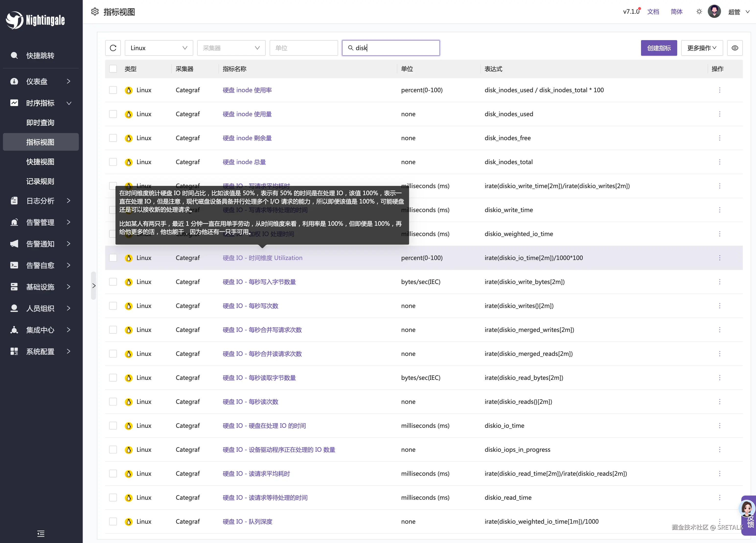Open the Linux type dropdown
Viewport: 756px width, 543px height.
pyautogui.click(x=159, y=48)
